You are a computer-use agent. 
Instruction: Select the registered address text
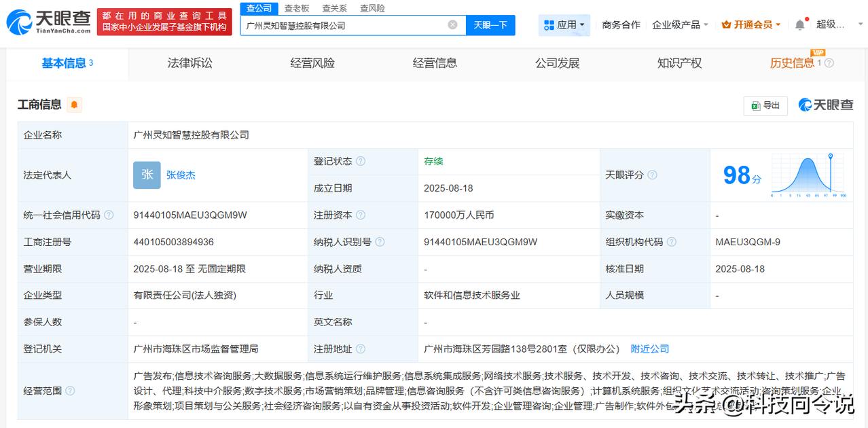[522, 349]
